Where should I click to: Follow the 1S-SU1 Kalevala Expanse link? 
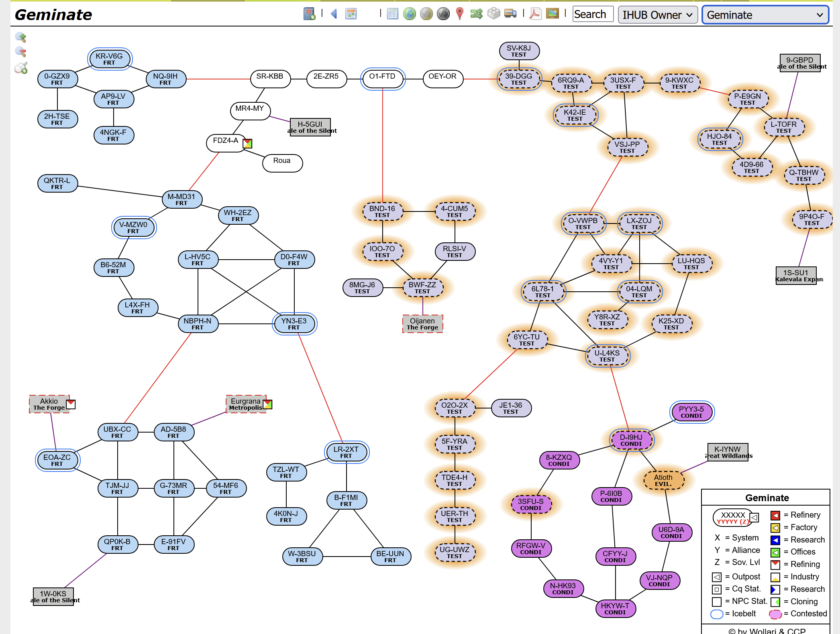pyautogui.click(x=796, y=276)
